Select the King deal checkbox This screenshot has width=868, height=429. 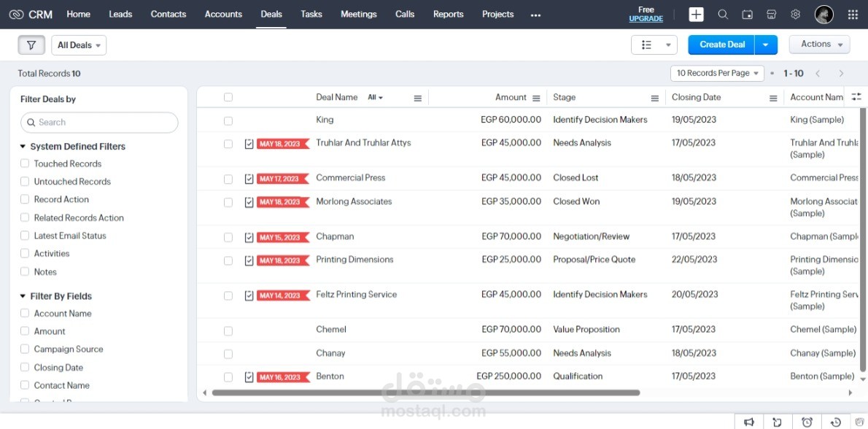pyautogui.click(x=228, y=120)
